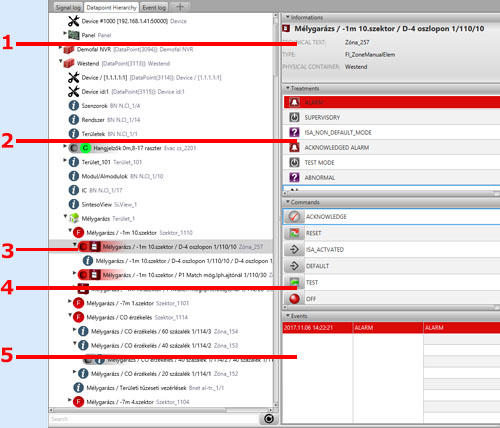Click info icon next to IC row
500x428 pixels.
tap(73, 190)
